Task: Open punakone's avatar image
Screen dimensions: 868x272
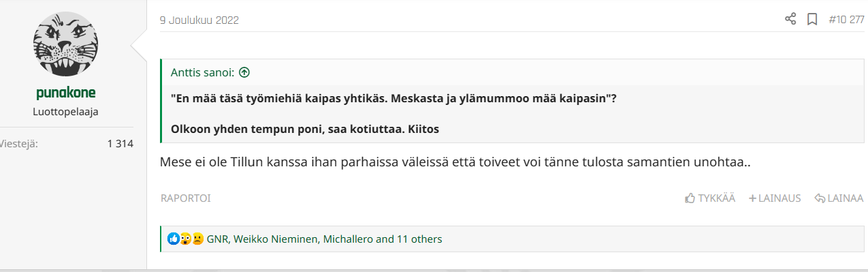Action: click(x=66, y=46)
